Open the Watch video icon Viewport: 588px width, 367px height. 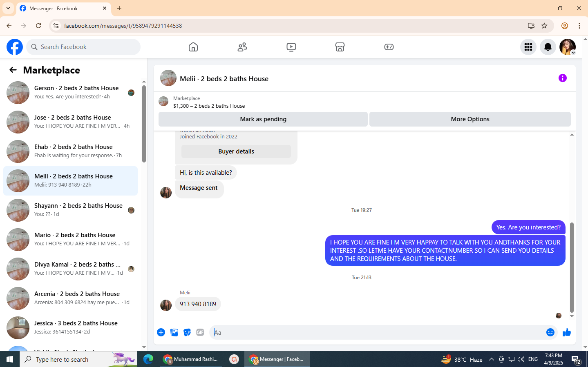click(x=291, y=47)
